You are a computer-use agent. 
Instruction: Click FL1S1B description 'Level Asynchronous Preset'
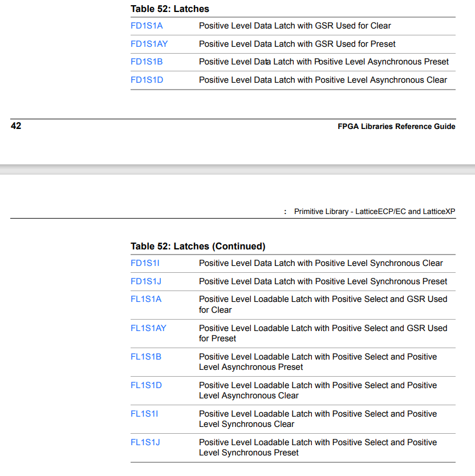point(251,367)
